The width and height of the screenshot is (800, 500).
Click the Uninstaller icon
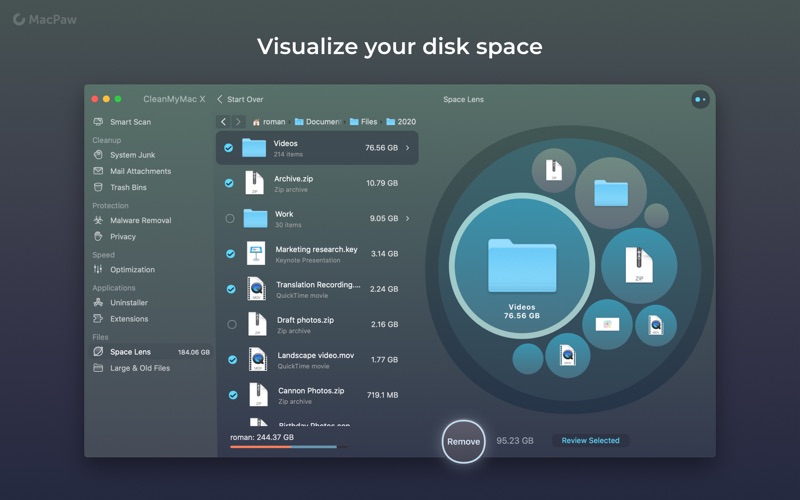(98, 302)
